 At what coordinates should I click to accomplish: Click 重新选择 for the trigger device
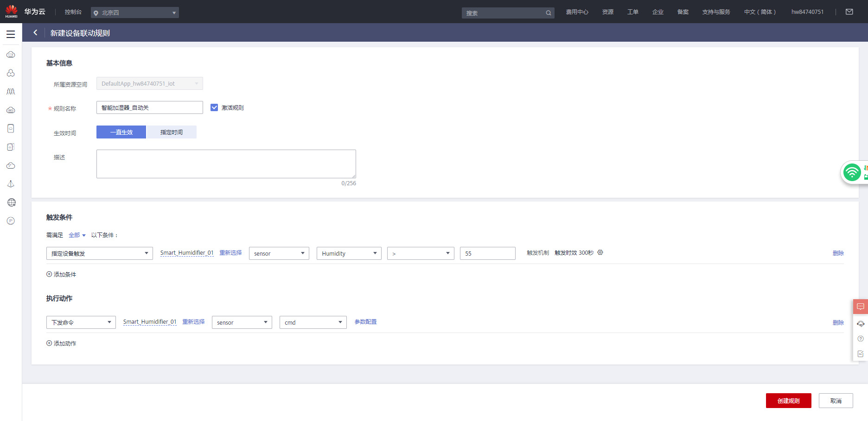coord(230,253)
